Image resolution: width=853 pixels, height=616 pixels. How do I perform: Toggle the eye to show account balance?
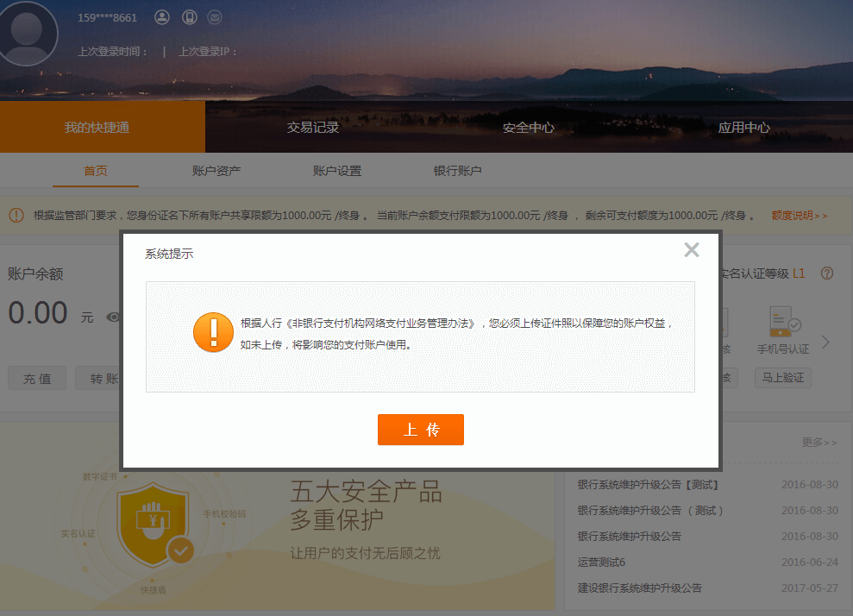[112, 317]
